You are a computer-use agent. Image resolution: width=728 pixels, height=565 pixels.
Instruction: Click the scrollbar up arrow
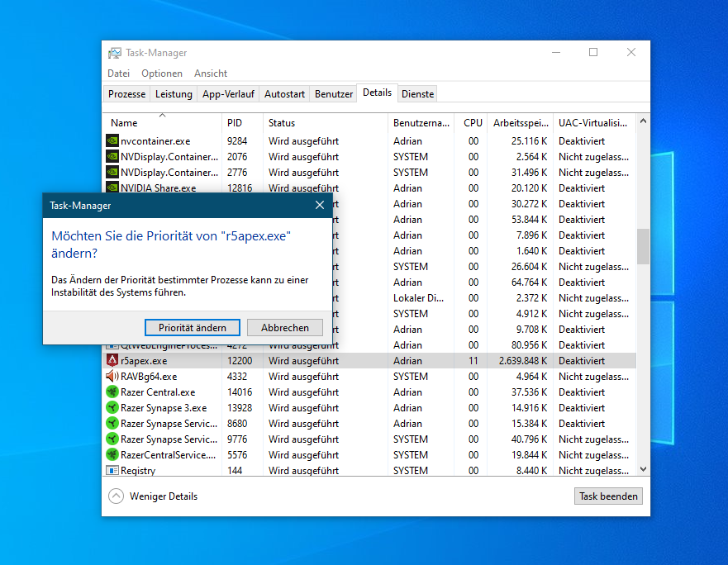(643, 121)
